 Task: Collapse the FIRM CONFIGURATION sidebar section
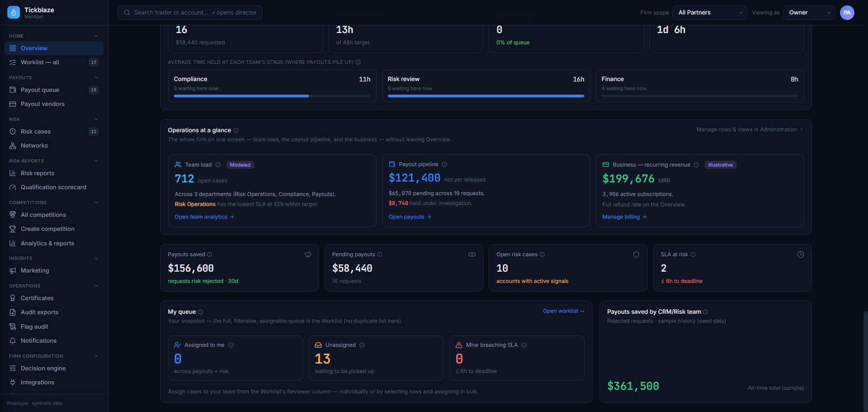(x=96, y=356)
